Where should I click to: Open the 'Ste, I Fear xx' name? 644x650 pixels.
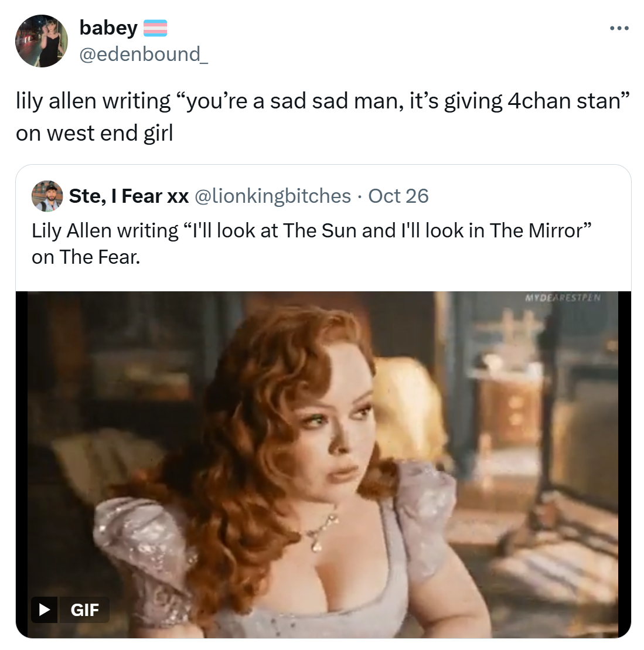point(129,196)
